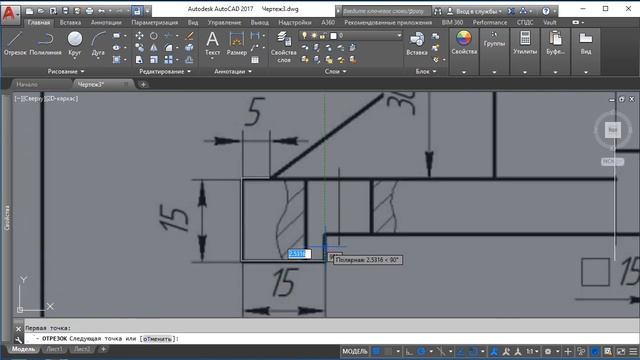This screenshot has width=640, height=360.
Task: Click the new drawing tab plus button
Action: 143,84
